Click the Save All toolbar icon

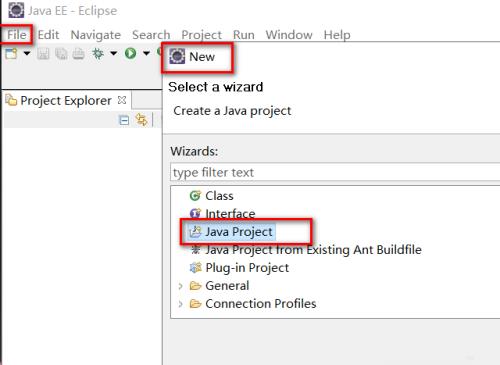61,54
